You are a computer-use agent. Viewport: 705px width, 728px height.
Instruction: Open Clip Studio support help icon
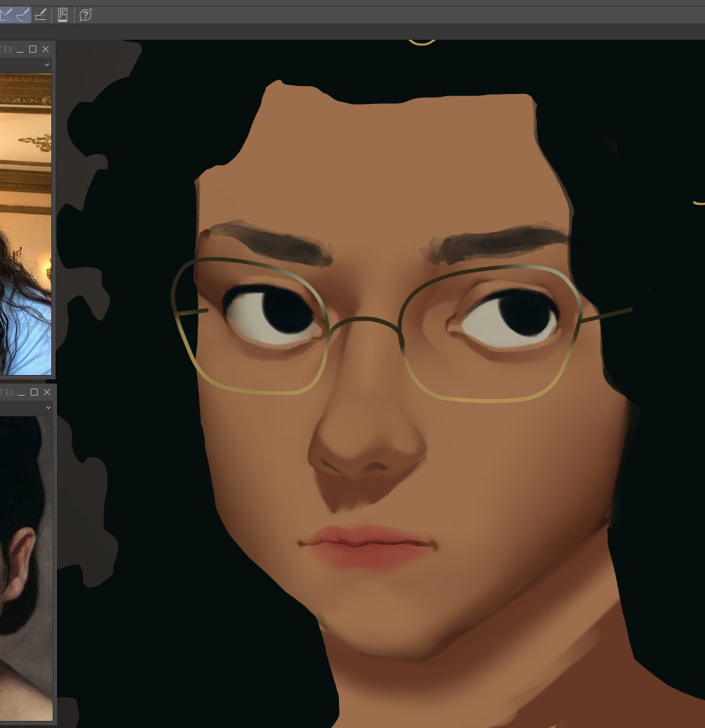click(x=85, y=15)
